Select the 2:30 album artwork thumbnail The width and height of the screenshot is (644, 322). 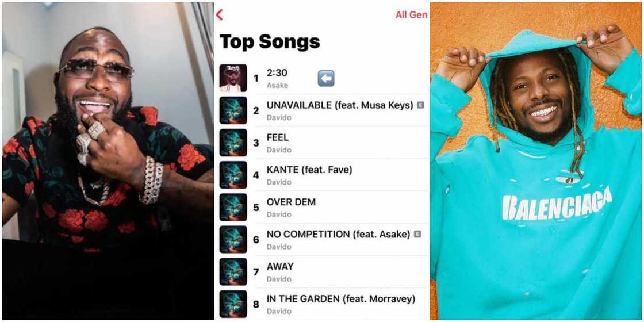point(233,78)
